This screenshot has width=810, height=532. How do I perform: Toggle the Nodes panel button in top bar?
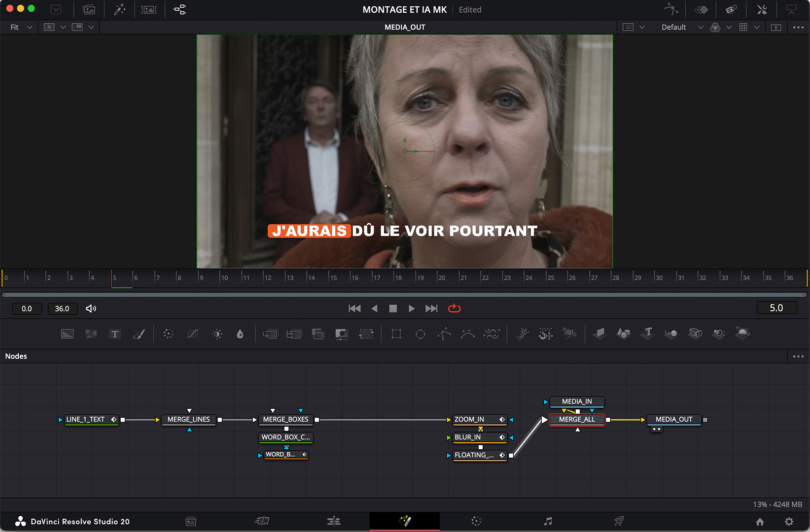tap(180, 9)
